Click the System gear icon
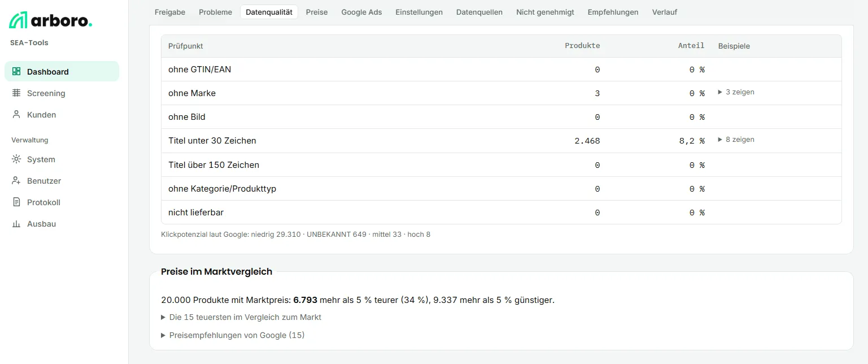Viewport: 868px width, 364px height. [x=16, y=159]
